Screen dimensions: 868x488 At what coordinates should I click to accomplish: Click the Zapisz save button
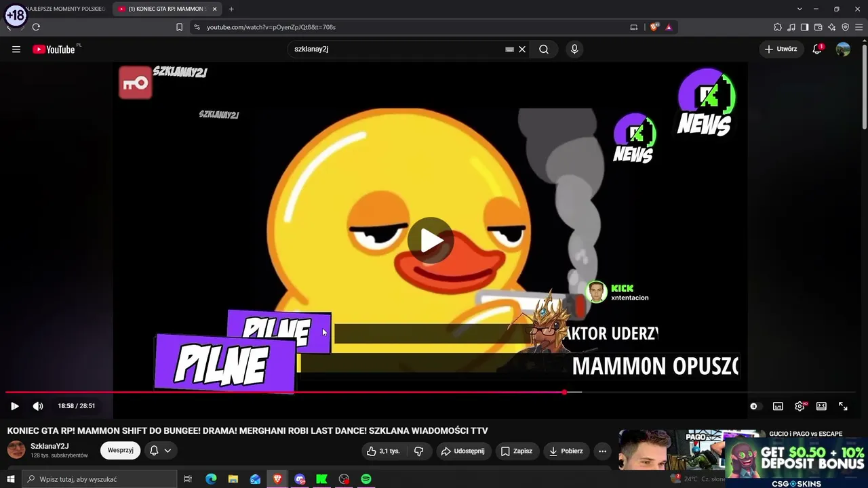517,451
